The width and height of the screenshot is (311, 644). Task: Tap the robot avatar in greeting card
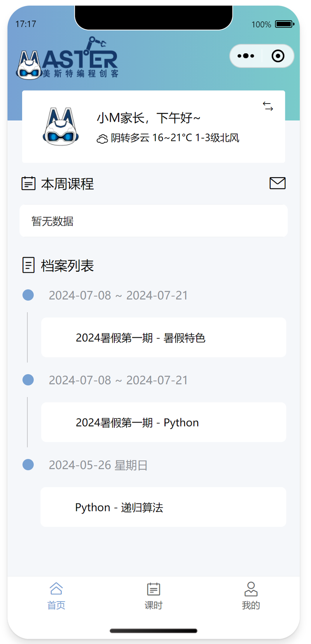pyautogui.click(x=61, y=127)
